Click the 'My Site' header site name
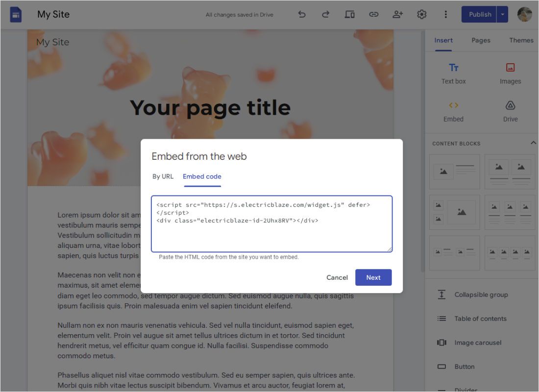The height and width of the screenshot is (392, 539). tap(52, 42)
